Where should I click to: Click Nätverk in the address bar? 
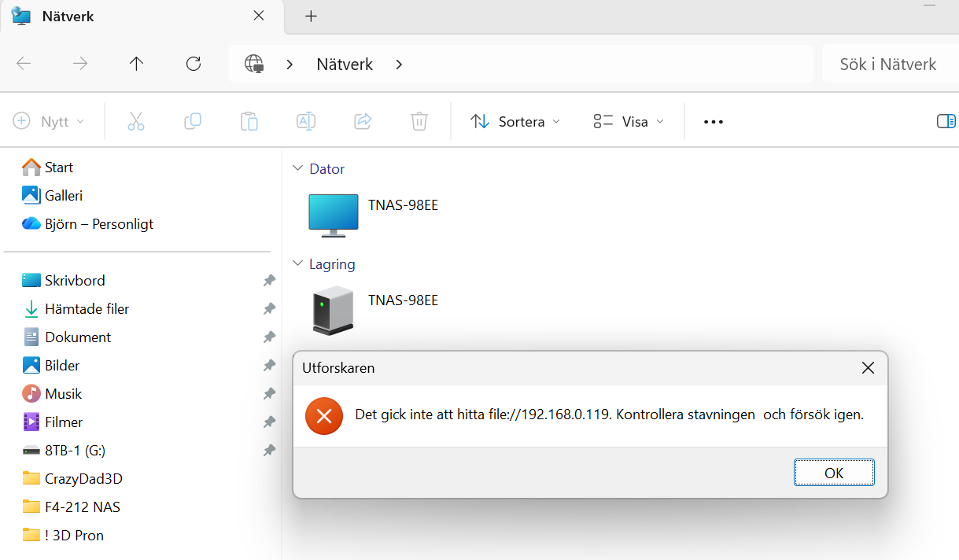pos(345,64)
